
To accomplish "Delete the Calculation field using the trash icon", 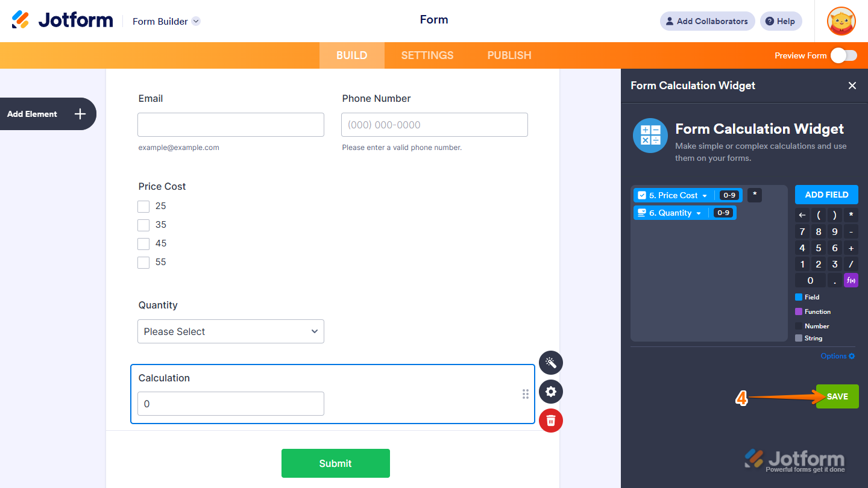I will tap(550, 421).
